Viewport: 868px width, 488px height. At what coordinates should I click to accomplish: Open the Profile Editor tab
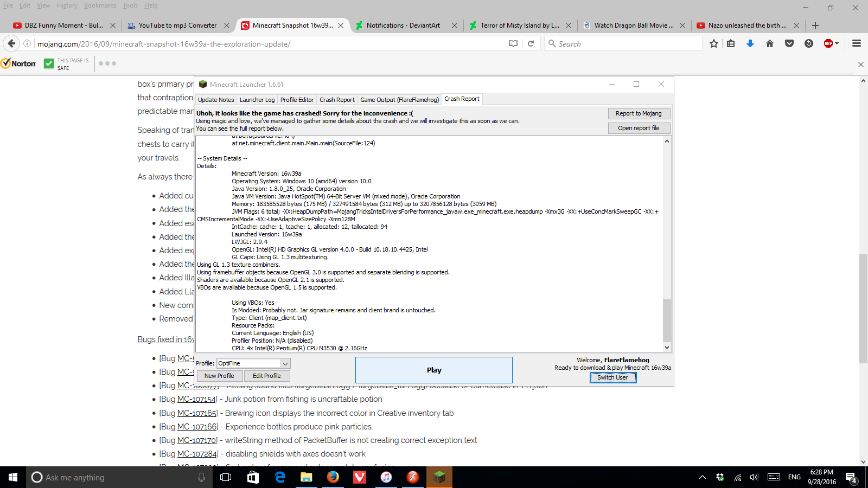tap(297, 100)
